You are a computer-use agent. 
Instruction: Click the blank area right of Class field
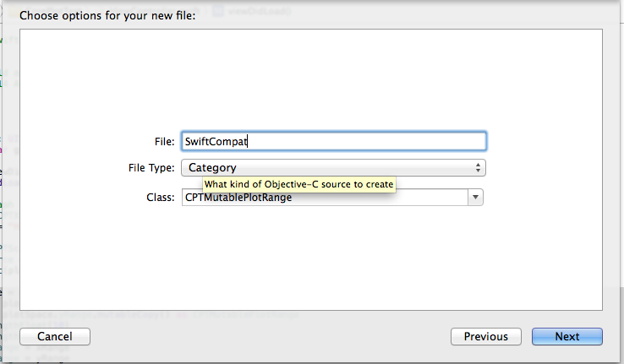click(541, 198)
